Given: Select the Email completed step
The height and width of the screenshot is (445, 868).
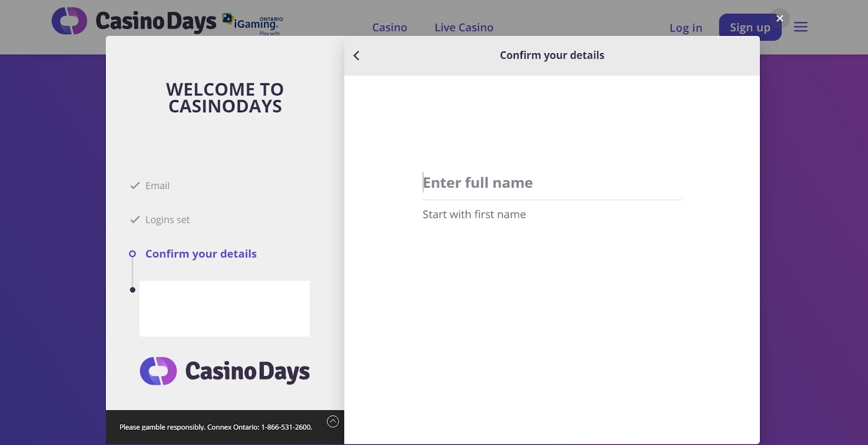Looking at the screenshot, I should [157, 186].
